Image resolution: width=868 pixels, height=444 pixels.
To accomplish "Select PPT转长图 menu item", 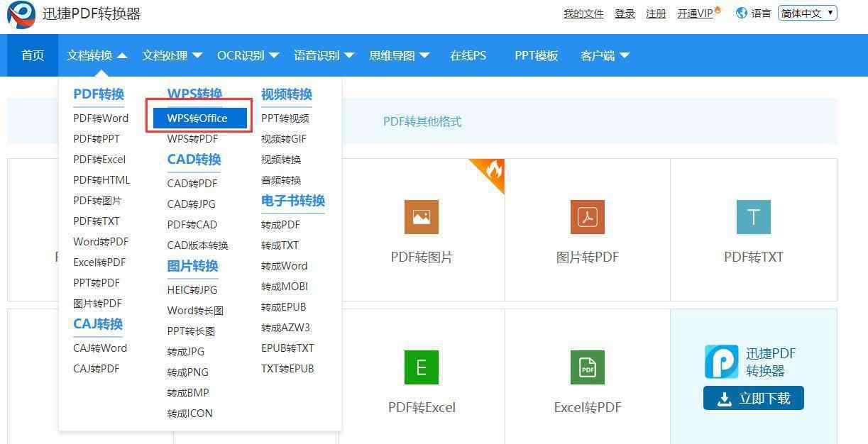I will click(191, 331).
